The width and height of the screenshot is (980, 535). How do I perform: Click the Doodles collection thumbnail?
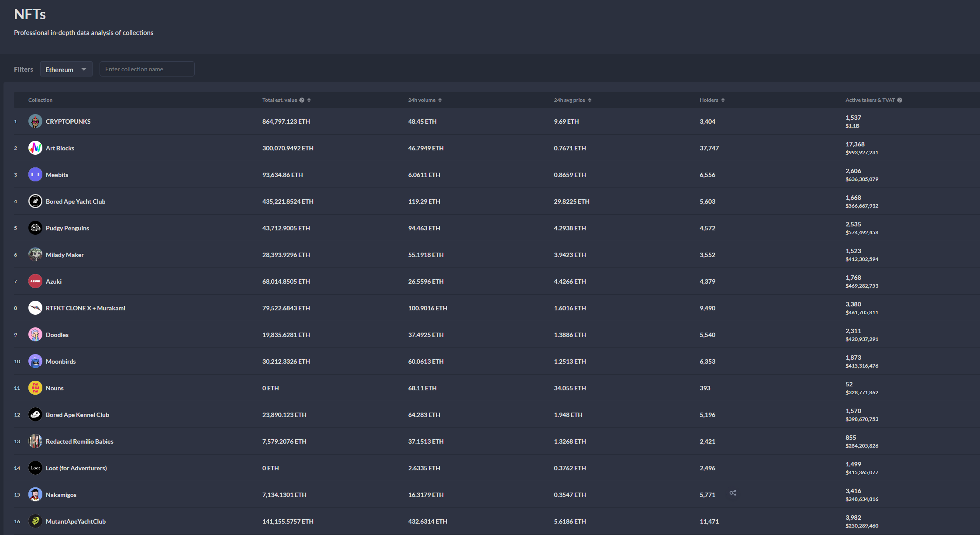tap(35, 335)
